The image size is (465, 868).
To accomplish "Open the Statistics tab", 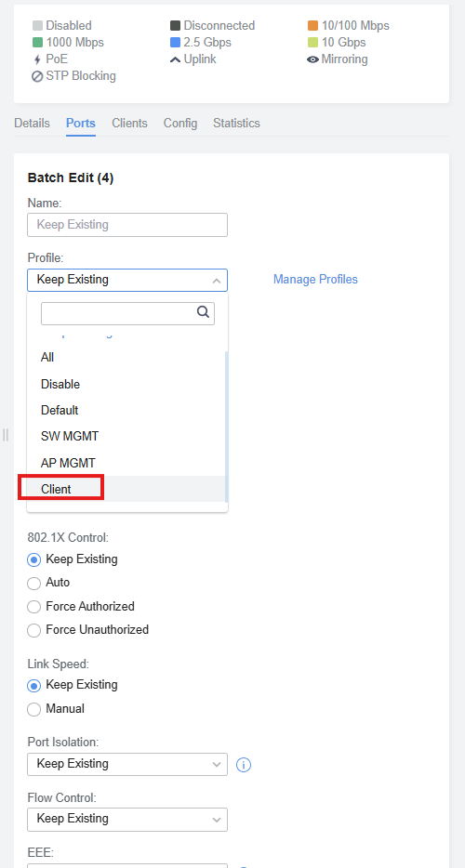I will click(x=236, y=123).
